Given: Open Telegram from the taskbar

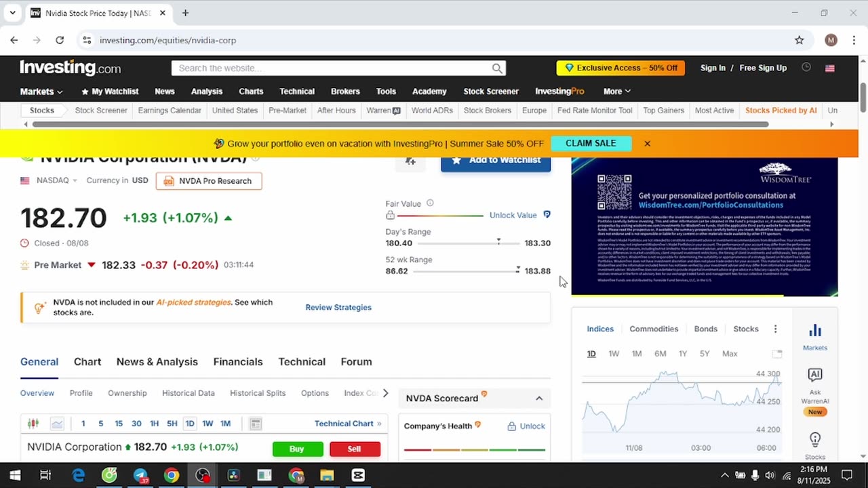Looking at the screenshot, I should [x=140, y=475].
